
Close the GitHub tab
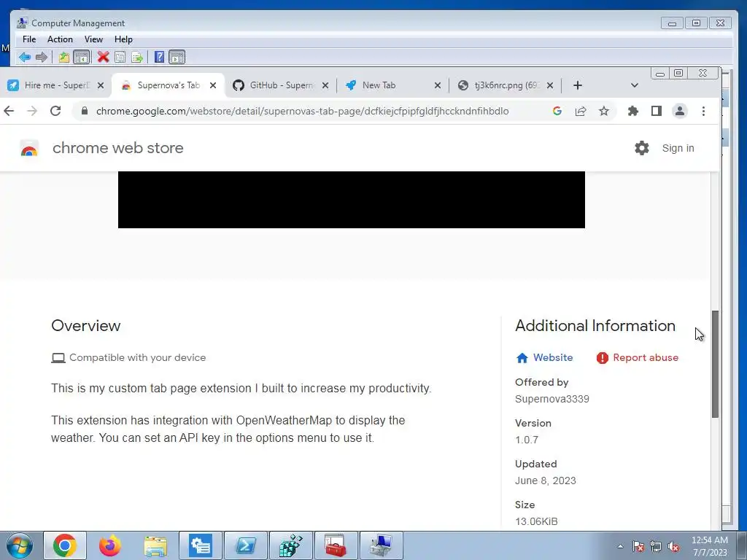point(325,85)
